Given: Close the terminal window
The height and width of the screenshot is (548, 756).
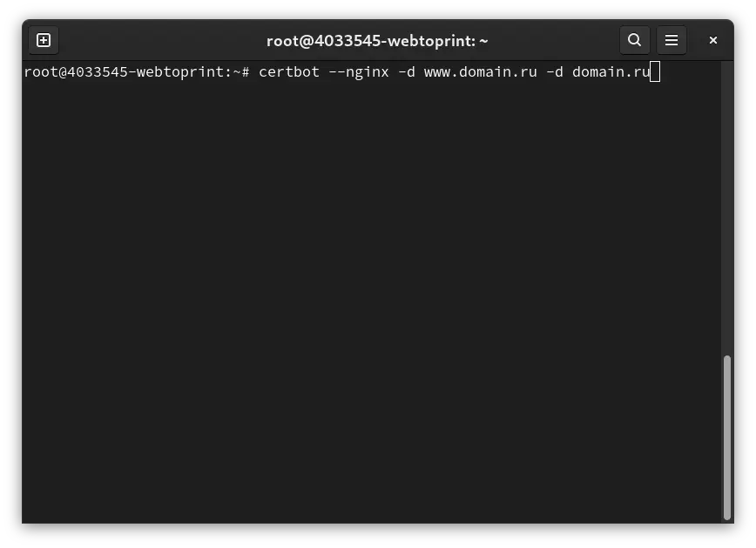Looking at the screenshot, I should click(713, 40).
